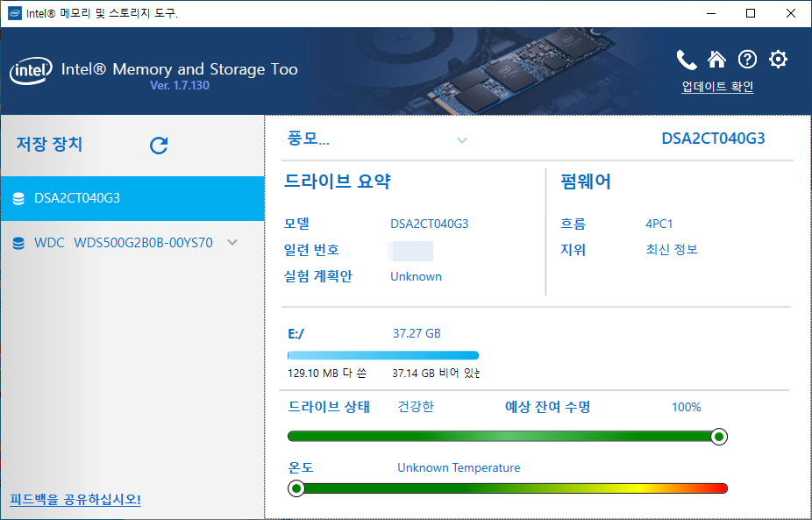Click the 37.27 GB capacity value
Screen dimensions: 812x520
pyautogui.click(x=417, y=333)
